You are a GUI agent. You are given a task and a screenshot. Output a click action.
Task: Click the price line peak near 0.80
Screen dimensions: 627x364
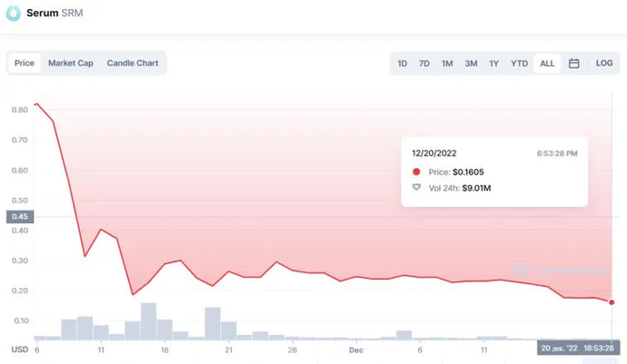[x=36, y=104]
